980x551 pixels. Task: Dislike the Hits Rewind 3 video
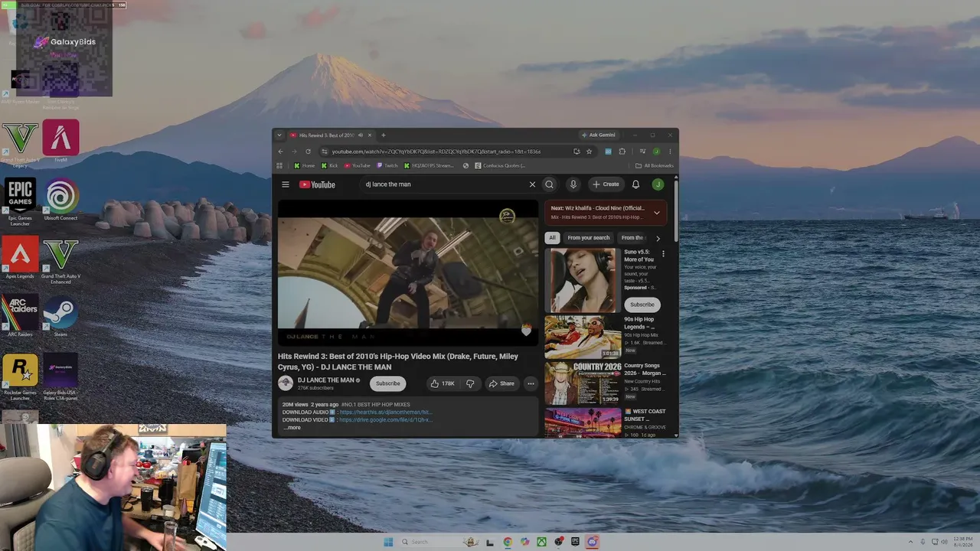(x=470, y=383)
